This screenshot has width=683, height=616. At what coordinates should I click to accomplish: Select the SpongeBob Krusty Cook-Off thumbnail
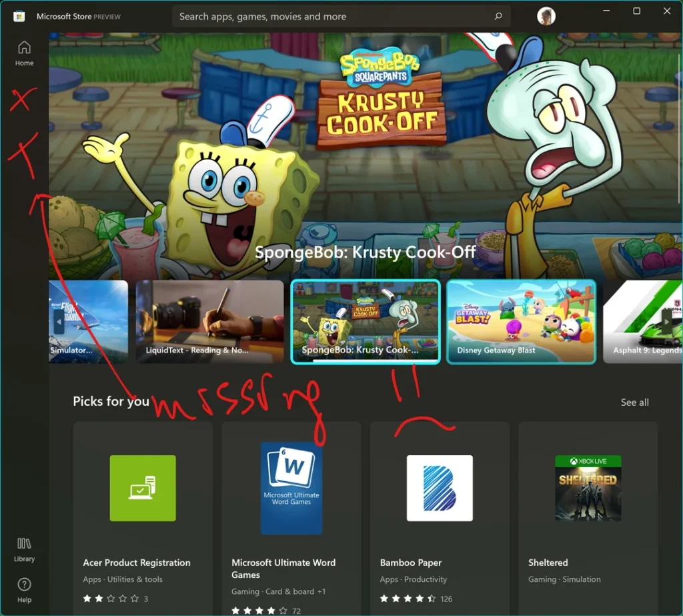[x=366, y=322]
